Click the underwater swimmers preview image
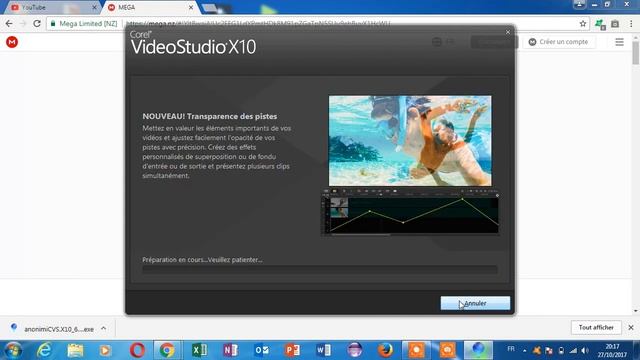This screenshot has height=360, width=640. tap(410, 141)
